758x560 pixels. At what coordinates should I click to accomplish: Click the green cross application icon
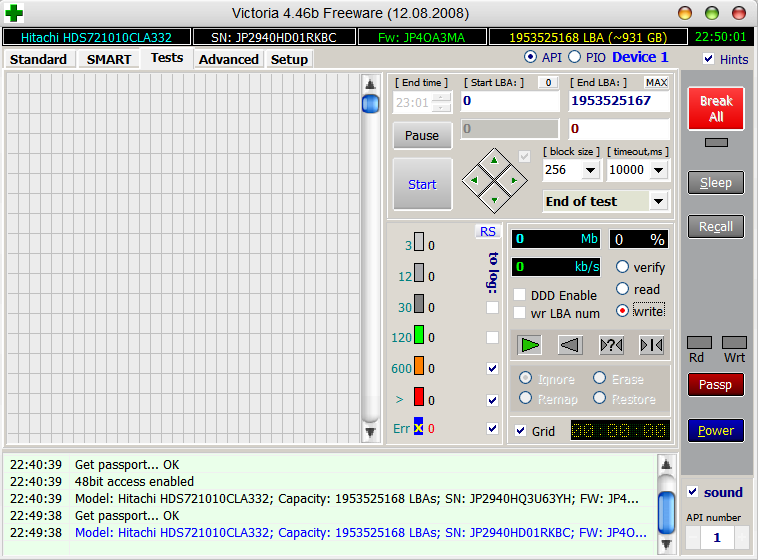point(15,13)
